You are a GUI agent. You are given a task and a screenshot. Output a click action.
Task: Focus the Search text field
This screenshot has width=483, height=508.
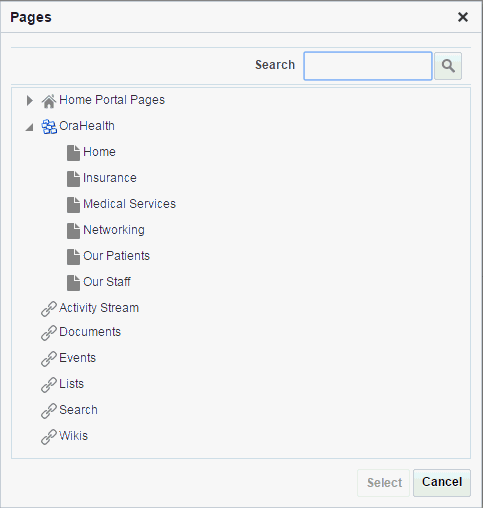coord(368,66)
